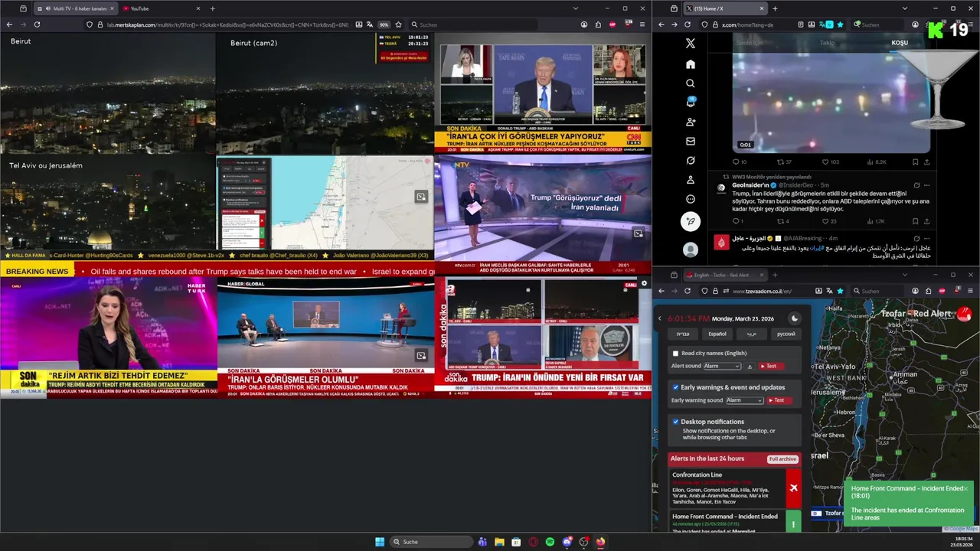The image size is (980, 551).
Task: Dismiss green Incident Ended notification
Action: coord(965,488)
